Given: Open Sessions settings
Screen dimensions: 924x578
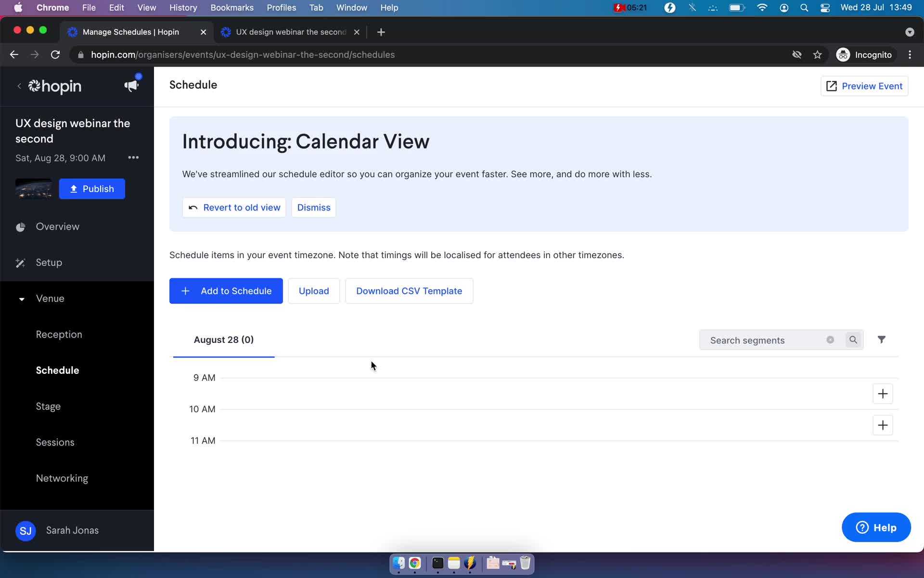Looking at the screenshot, I should pyautogui.click(x=55, y=442).
